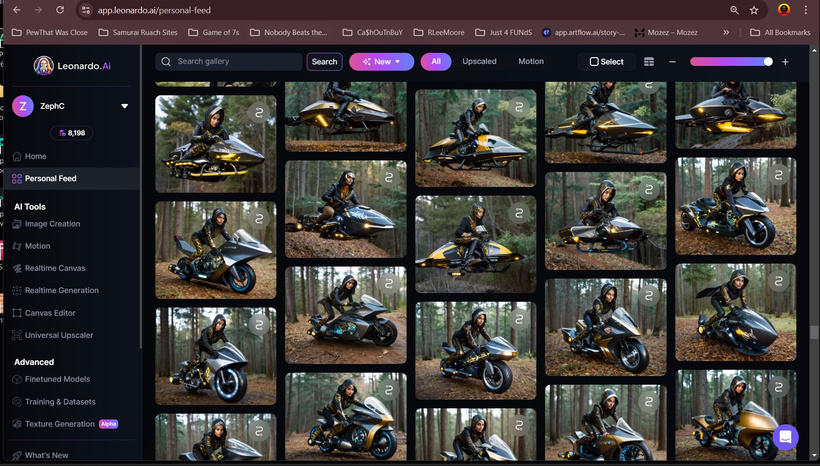820x466 pixels.
Task: Click the plus zoom-in icon near slider
Action: [x=785, y=62]
